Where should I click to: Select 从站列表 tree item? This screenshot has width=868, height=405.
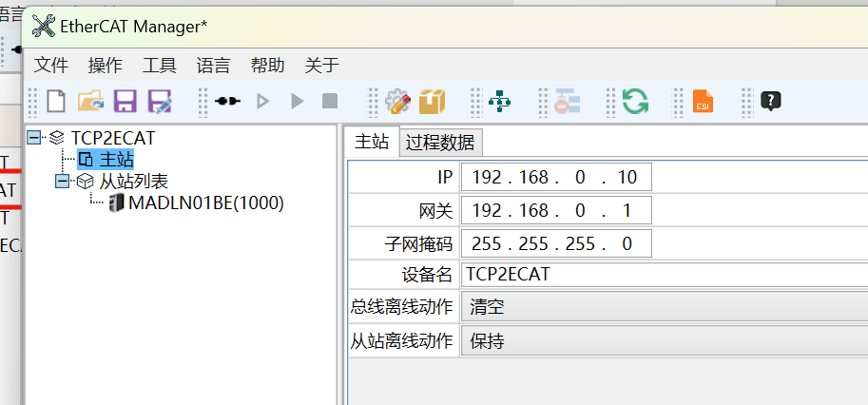tap(133, 181)
